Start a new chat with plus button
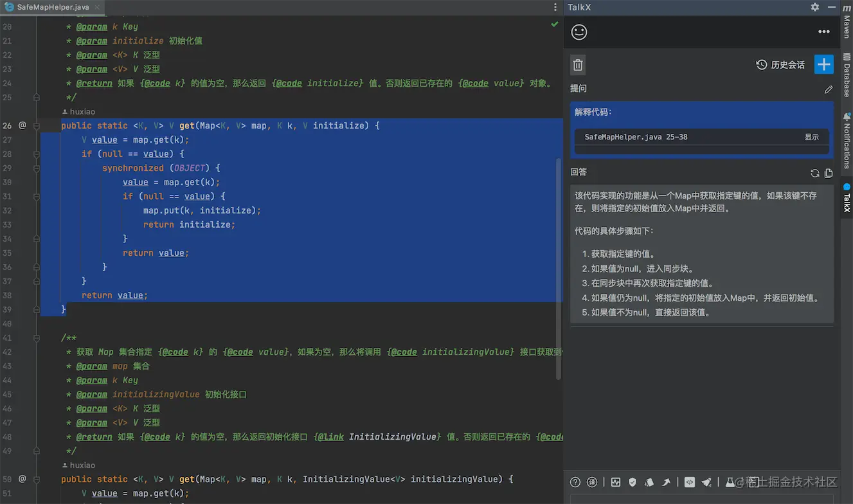The height and width of the screenshot is (504, 853). pos(824,64)
